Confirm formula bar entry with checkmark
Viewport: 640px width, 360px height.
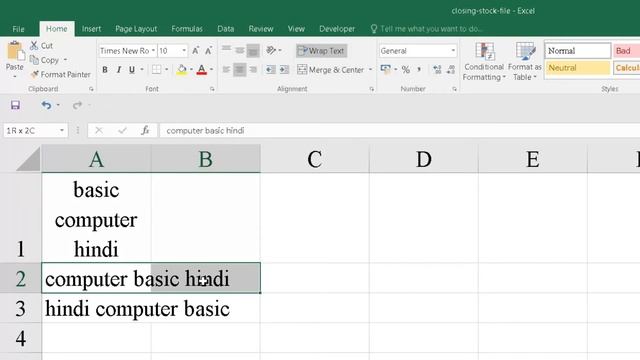click(x=122, y=131)
